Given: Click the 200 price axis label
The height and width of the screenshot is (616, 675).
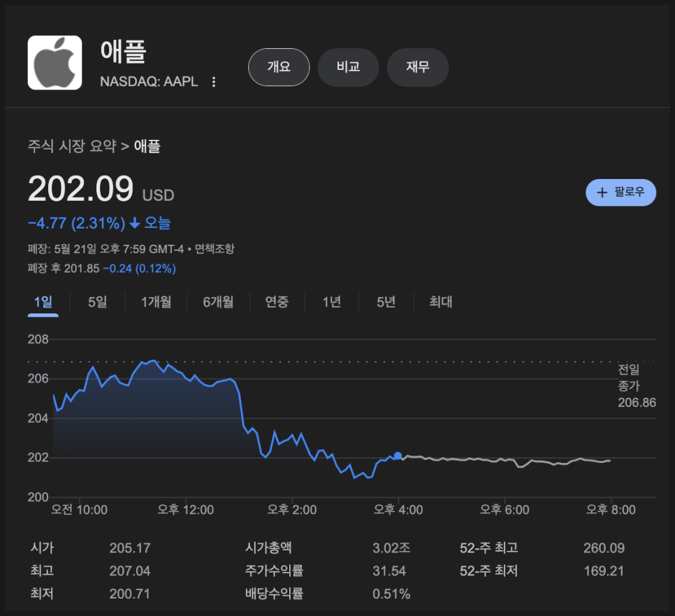Looking at the screenshot, I should (x=38, y=497).
